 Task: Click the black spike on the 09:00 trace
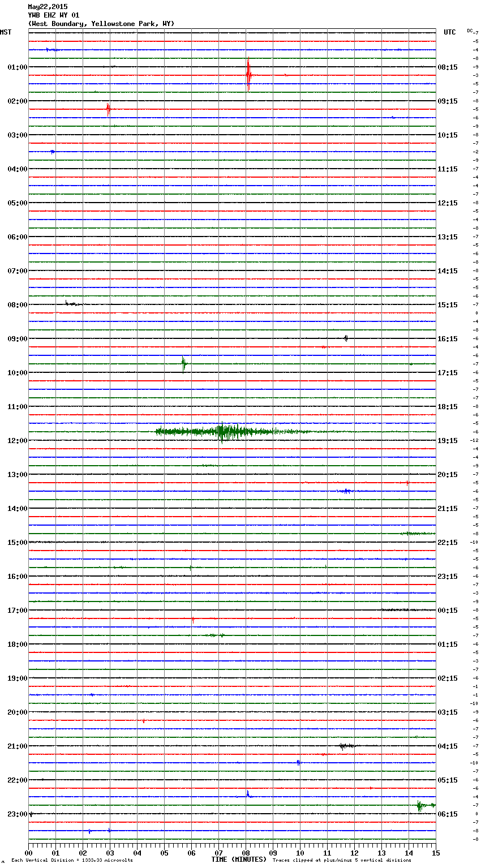[346, 338]
